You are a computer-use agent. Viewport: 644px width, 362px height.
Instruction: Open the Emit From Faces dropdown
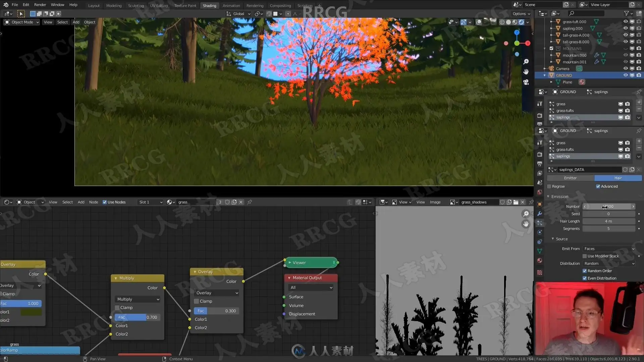tap(609, 249)
